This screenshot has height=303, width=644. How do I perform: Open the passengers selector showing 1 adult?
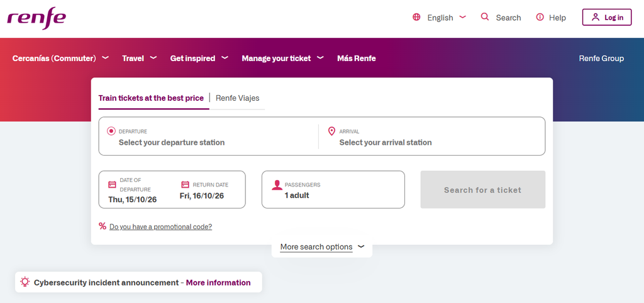(333, 190)
